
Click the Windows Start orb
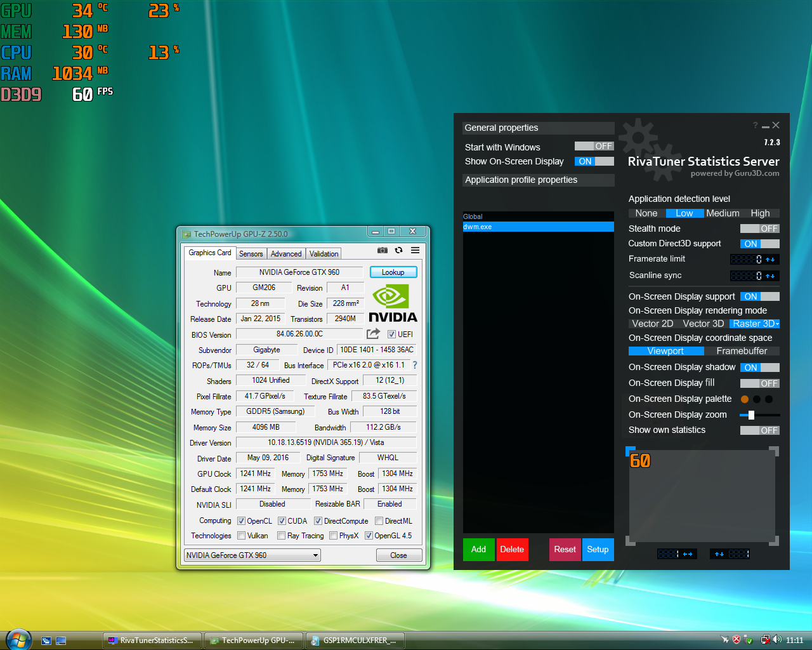click(x=18, y=640)
